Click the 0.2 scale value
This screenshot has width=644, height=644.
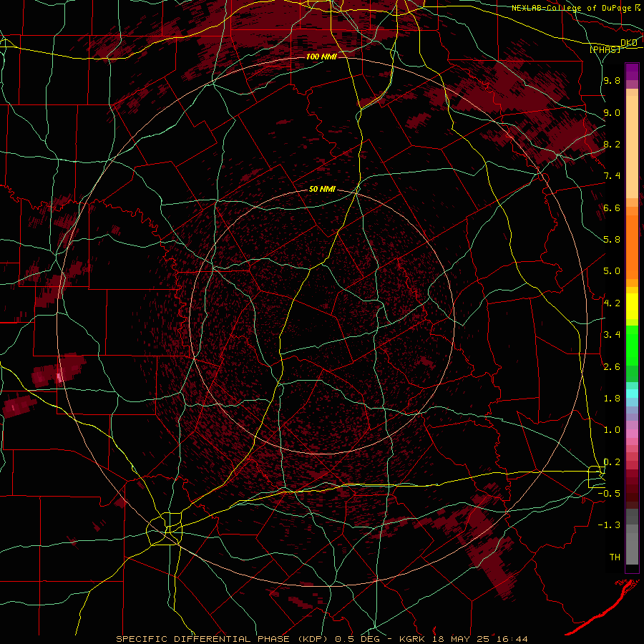612,462
